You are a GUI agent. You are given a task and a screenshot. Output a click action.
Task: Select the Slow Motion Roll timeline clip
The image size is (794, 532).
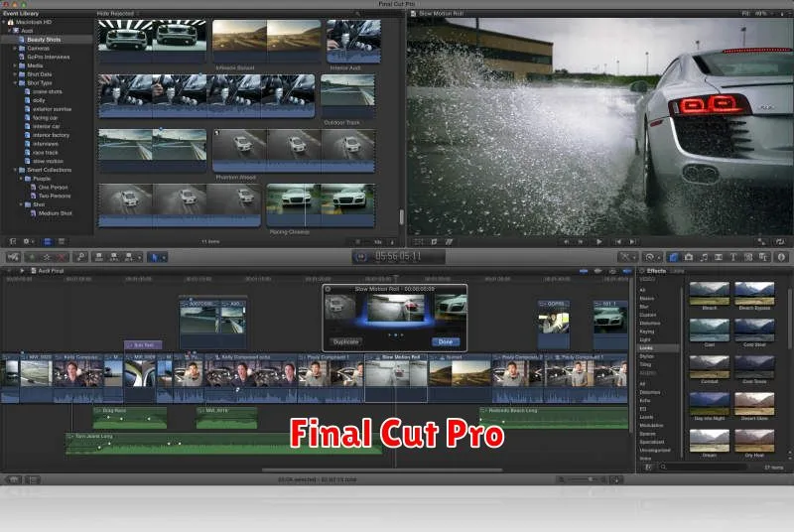click(x=396, y=377)
